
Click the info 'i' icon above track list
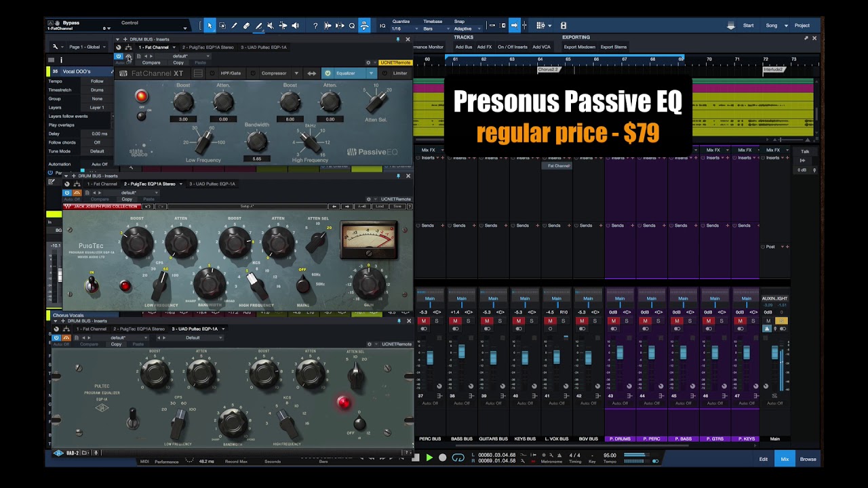61,60
